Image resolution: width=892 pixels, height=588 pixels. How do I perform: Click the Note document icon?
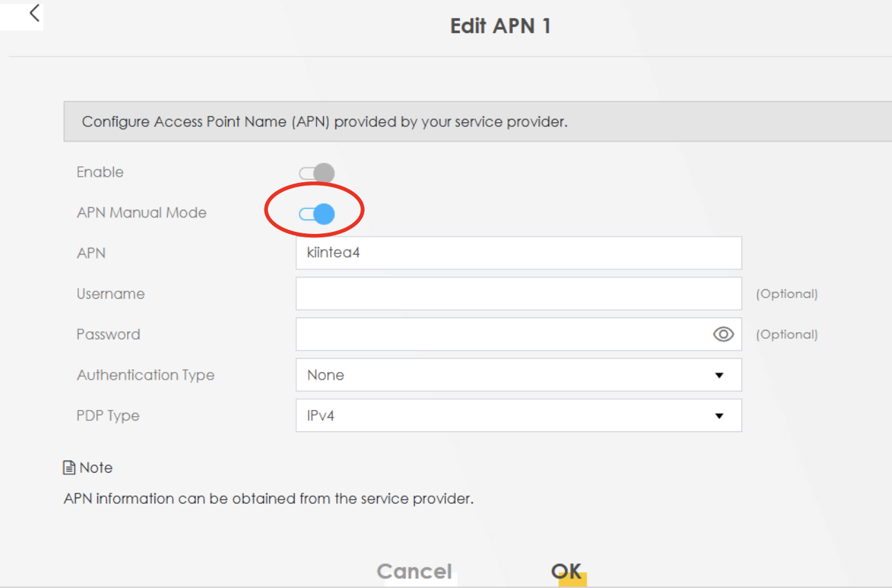[69, 468]
